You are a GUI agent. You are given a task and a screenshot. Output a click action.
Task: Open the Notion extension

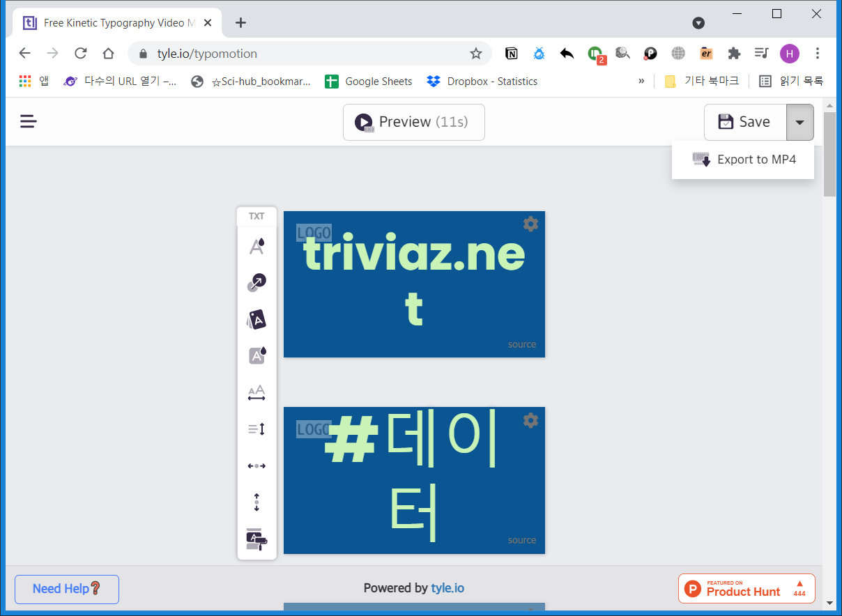(x=512, y=53)
